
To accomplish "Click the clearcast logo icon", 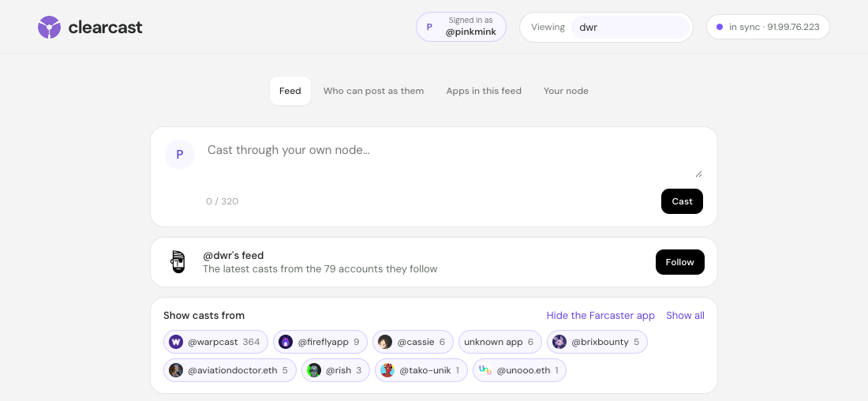I will click(49, 27).
